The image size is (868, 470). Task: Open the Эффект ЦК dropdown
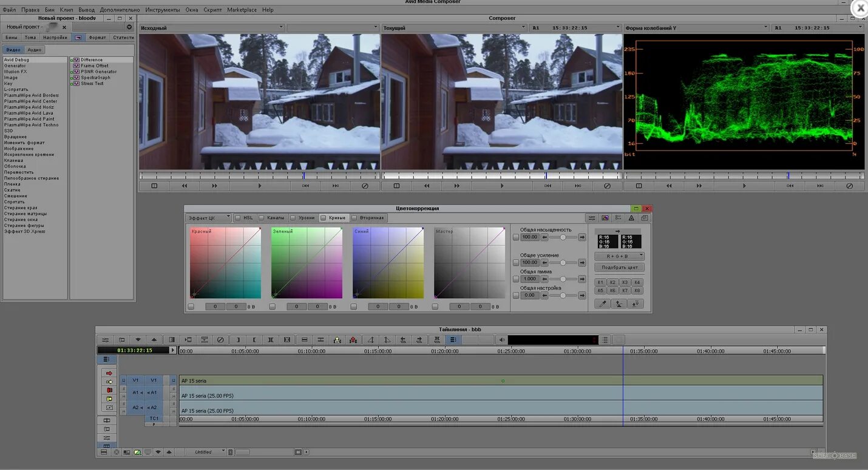pyautogui.click(x=209, y=217)
